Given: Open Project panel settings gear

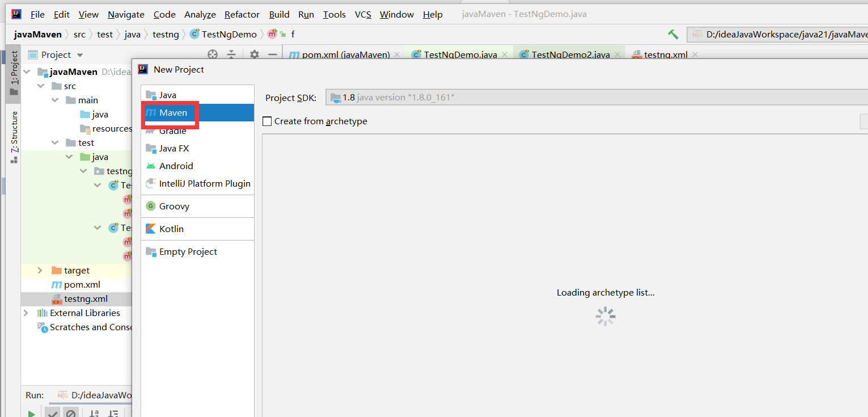Looking at the screenshot, I should click(255, 54).
